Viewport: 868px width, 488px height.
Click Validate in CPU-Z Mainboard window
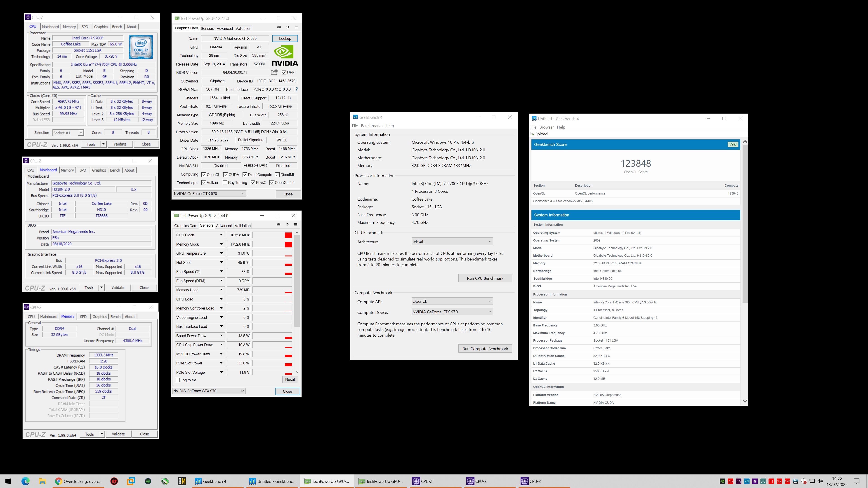pyautogui.click(x=118, y=288)
